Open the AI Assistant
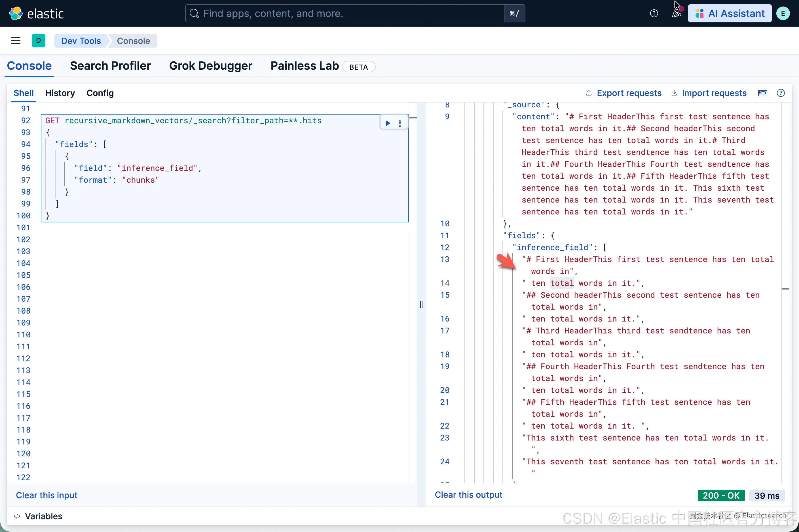Viewport: 799px width, 532px height. 730,14
